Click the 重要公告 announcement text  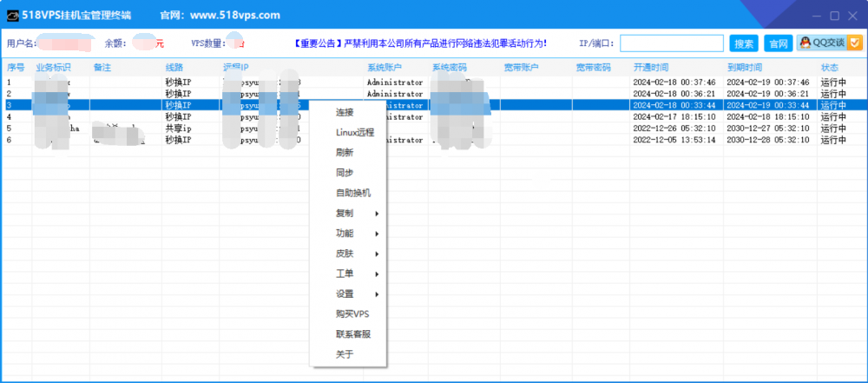[x=419, y=43]
